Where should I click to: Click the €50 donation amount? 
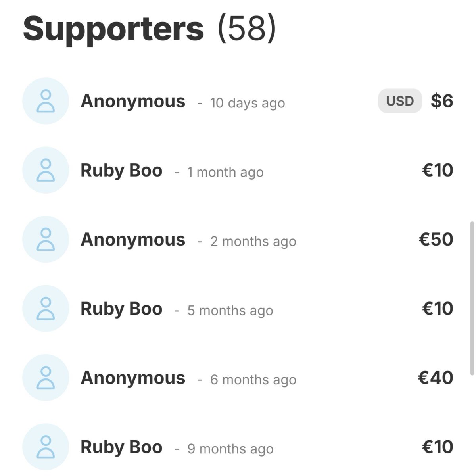(x=436, y=239)
